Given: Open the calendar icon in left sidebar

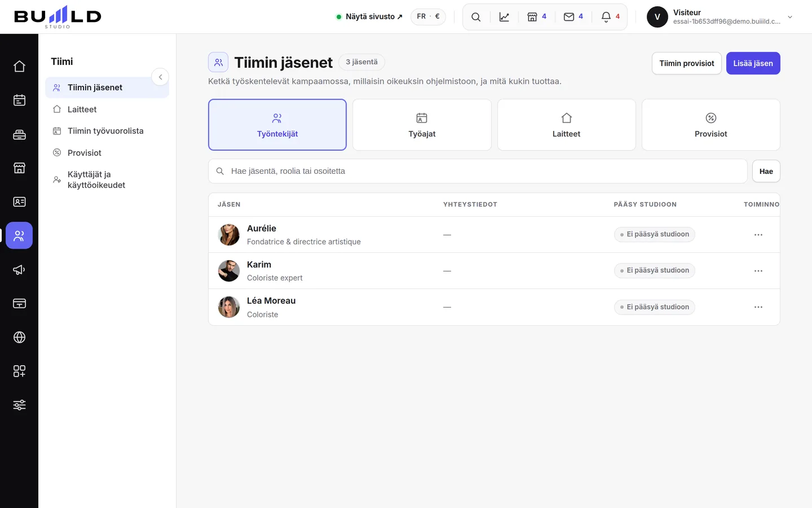Looking at the screenshot, I should pyautogui.click(x=19, y=100).
